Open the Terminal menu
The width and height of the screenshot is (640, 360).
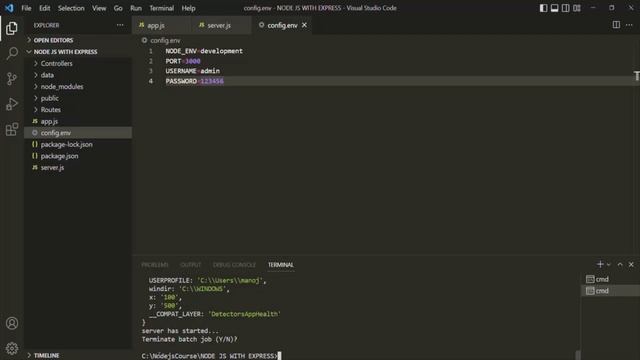tap(161, 8)
